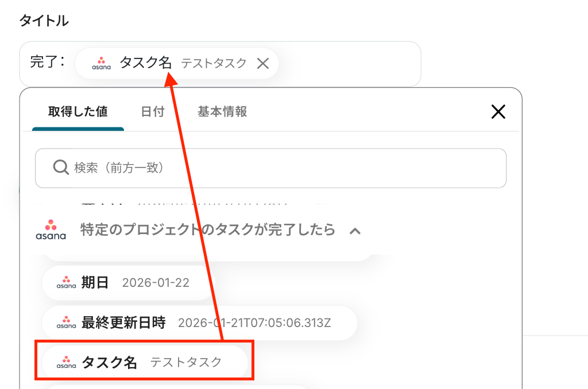Open the 日付 tab
The width and height of the screenshot is (588, 389).
coord(153,112)
